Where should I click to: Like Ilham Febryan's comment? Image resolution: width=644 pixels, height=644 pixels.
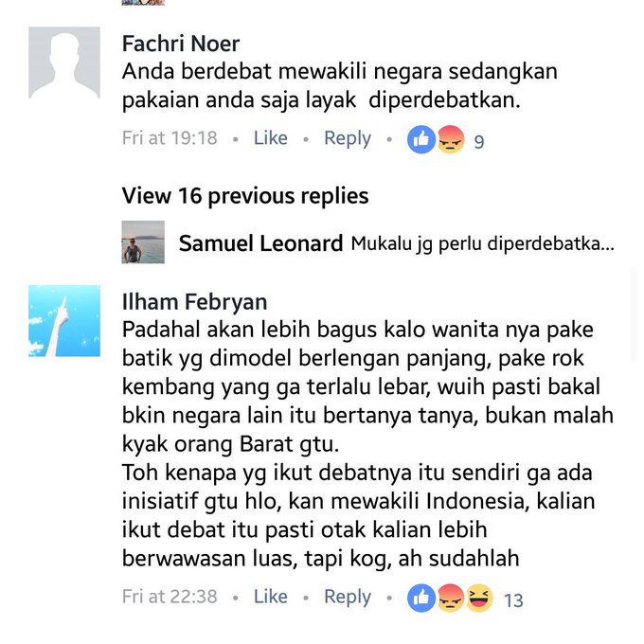pyautogui.click(x=271, y=597)
